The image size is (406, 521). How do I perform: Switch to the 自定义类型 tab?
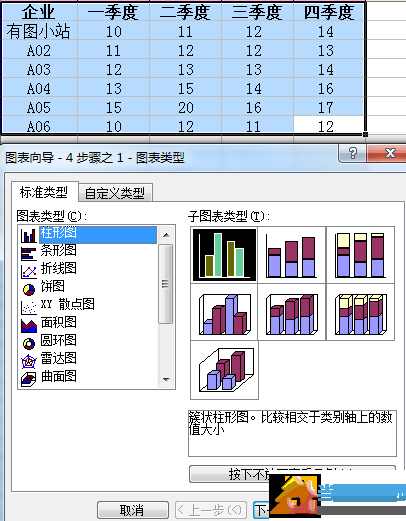pyautogui.click(x=115, y=193)
